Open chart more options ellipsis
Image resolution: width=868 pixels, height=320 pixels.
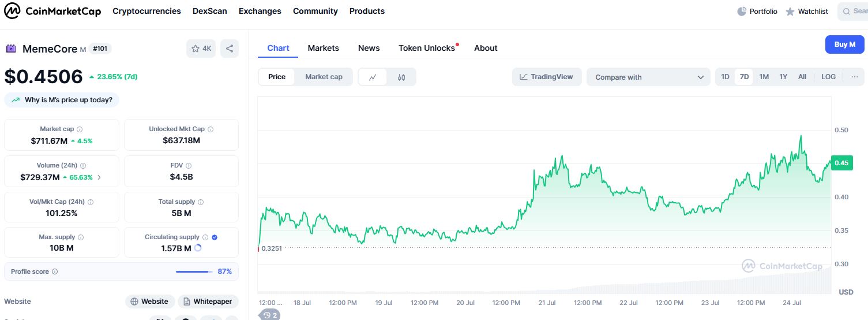coord(855,77)
